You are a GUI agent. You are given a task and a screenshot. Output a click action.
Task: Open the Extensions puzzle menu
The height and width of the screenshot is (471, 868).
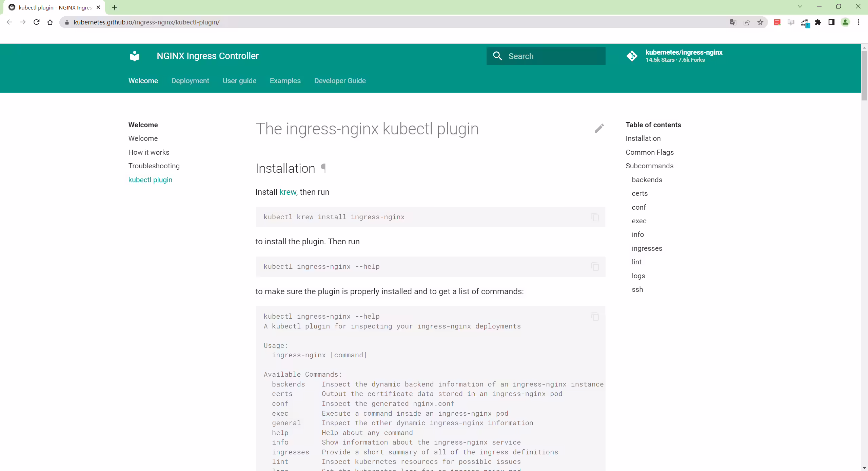818,22
